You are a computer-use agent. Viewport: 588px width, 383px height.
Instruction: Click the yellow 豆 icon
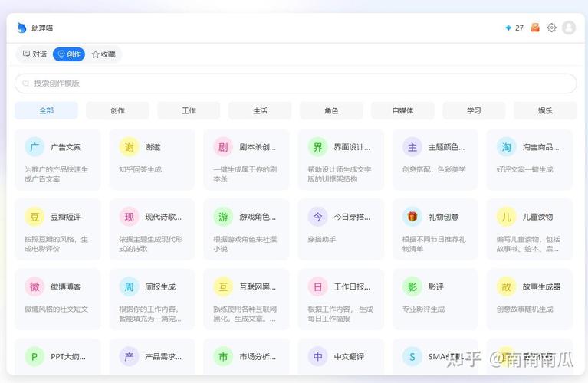(34, 217)
